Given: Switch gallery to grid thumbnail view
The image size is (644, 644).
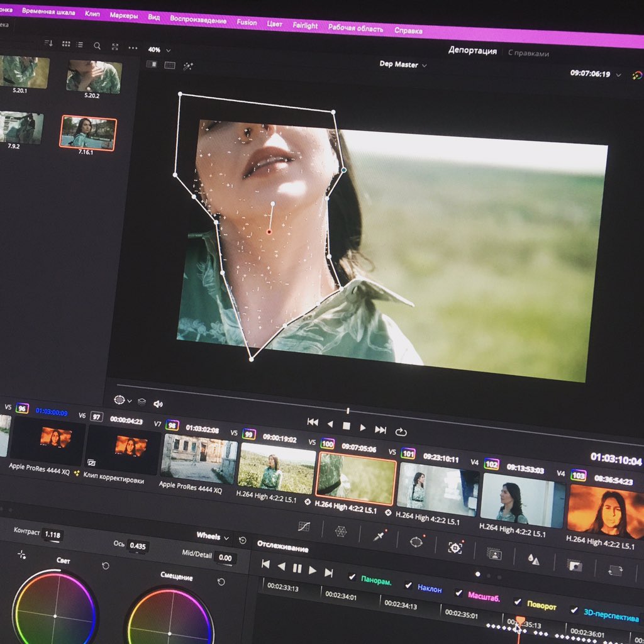Looking at the screenshot, I should click(65, 44).
